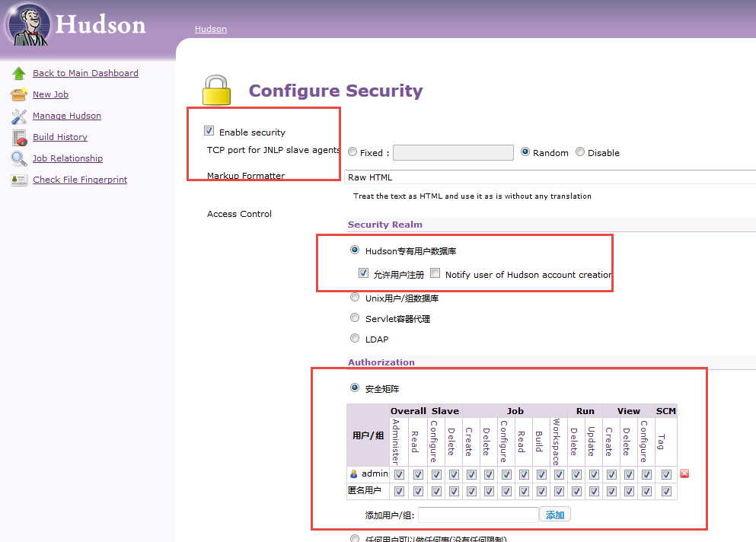The width and height of the screenshot is (756, 542).
Task: Toggle Notify user of Hudson account creation checkbox
Action: (435, 273)
